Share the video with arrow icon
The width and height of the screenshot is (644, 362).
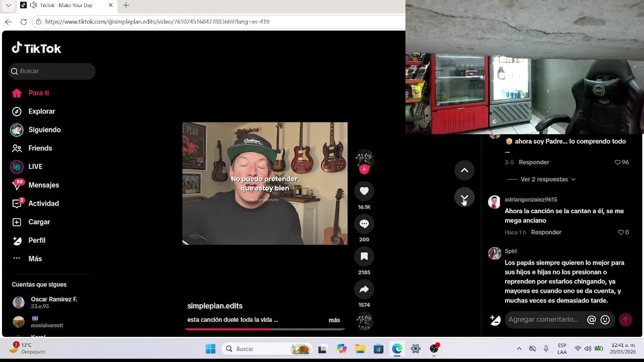pos(364,289)
